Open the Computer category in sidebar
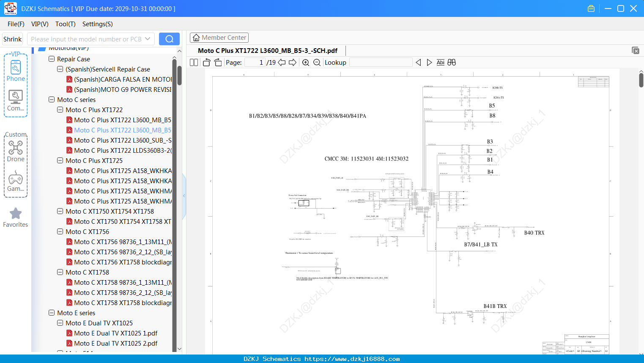Image resolution: width=644 pixels, height=363 pixels. (16, 101)
